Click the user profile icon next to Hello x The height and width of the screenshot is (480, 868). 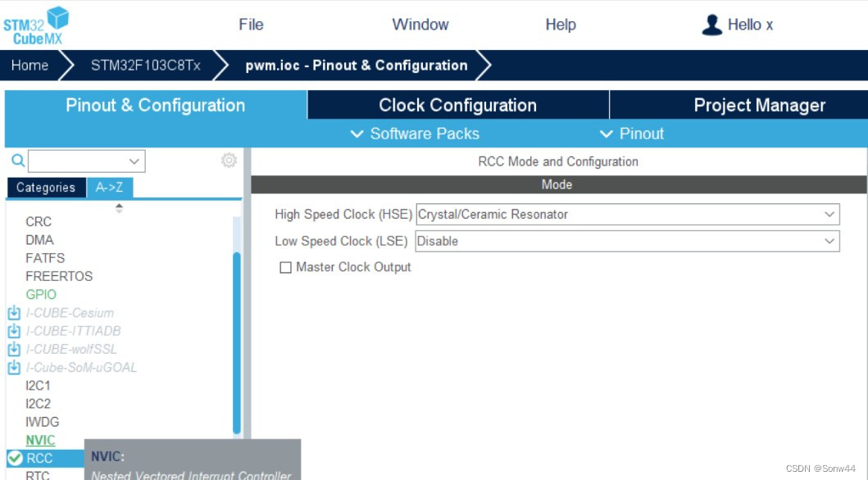712,25
